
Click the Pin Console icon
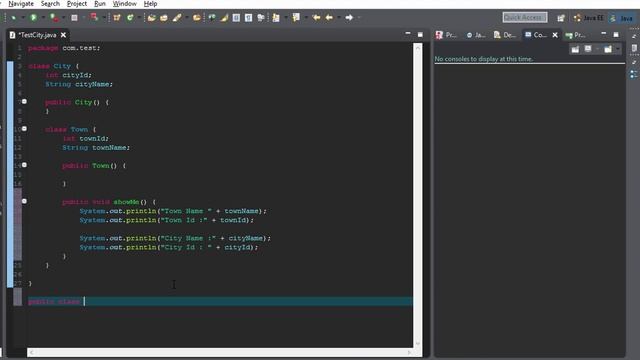[575, 49]
